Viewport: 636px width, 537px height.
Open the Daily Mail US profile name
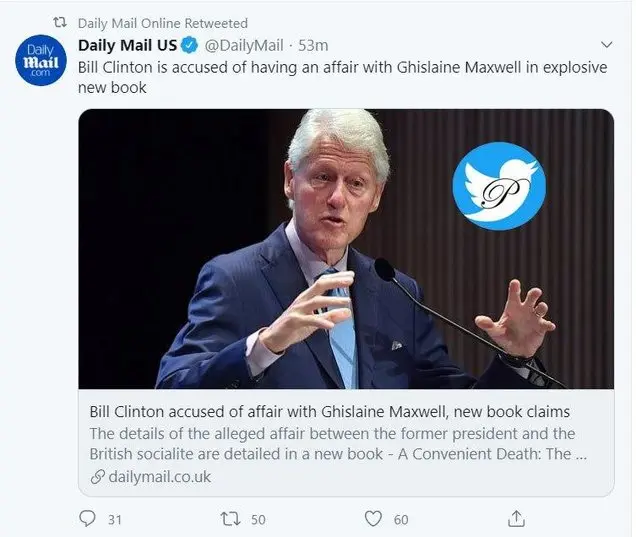click(x=128, y=45)
